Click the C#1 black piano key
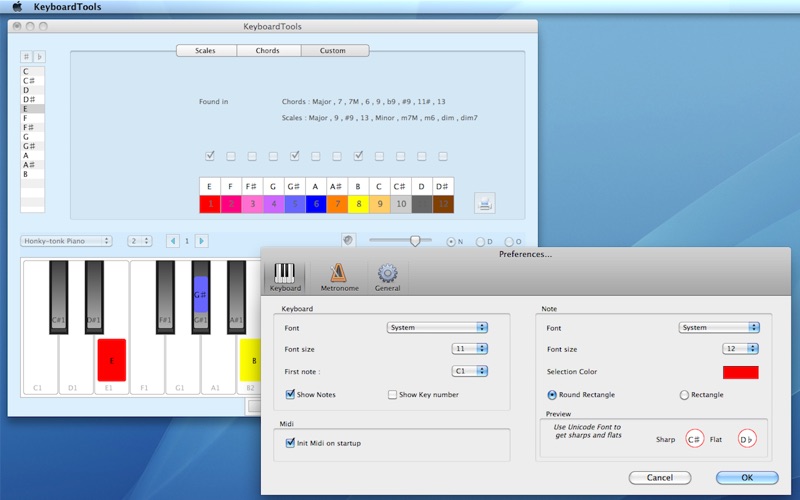Image resolution: width=800 pixels, height=500 pixels. [x=59, y=297]
